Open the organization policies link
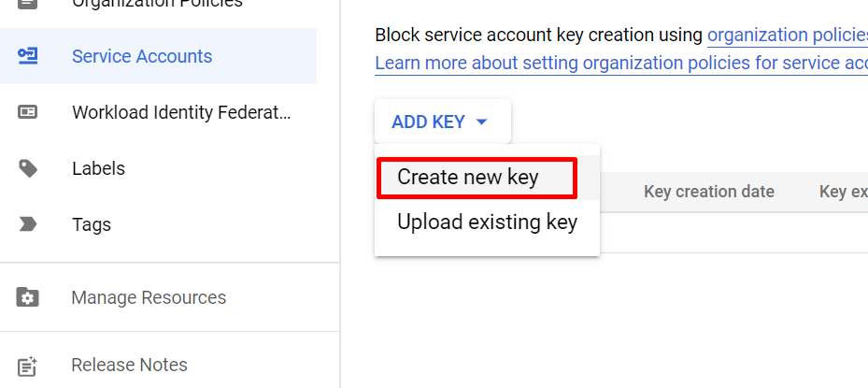Image resolution: width=868 pixels, height=388 pixels. tap(787, 36)
